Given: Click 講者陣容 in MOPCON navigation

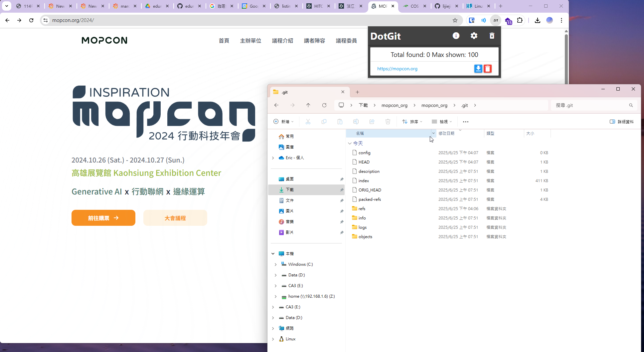Looking at the screenshot, I should click(x=314, y=41).
